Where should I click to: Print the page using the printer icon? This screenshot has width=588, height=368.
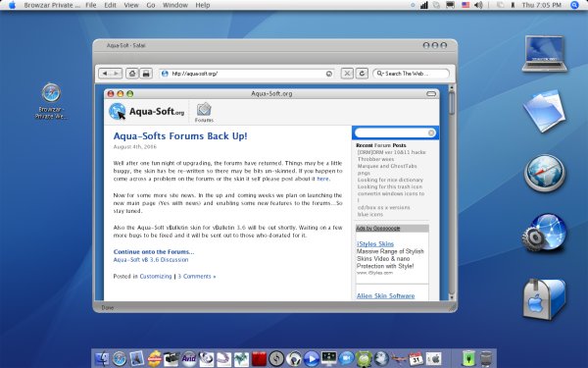[146, 74]
